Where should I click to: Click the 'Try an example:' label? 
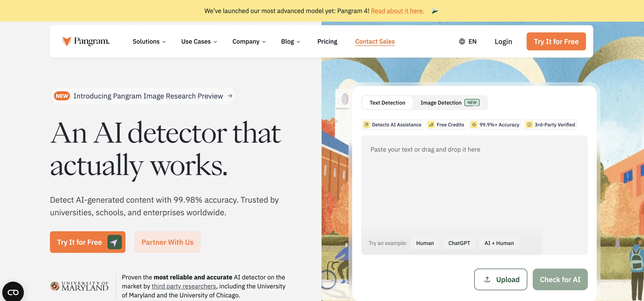pyautogui.click(x=387, y=243)
